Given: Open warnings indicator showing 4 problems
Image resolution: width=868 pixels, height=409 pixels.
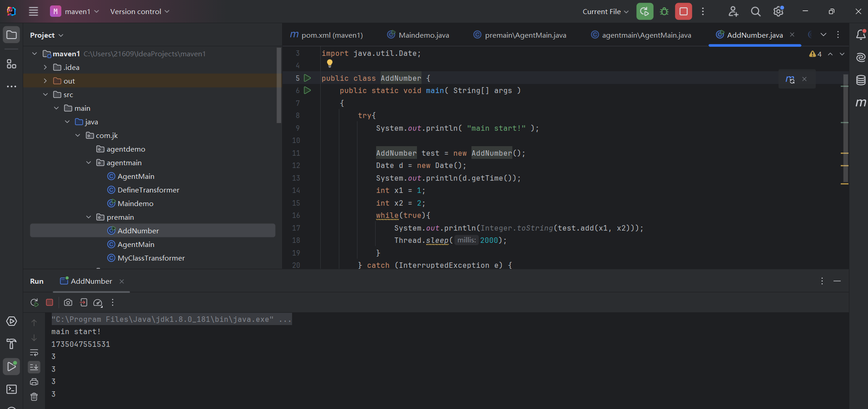Looking at the screenshot, I should (815, 54).
